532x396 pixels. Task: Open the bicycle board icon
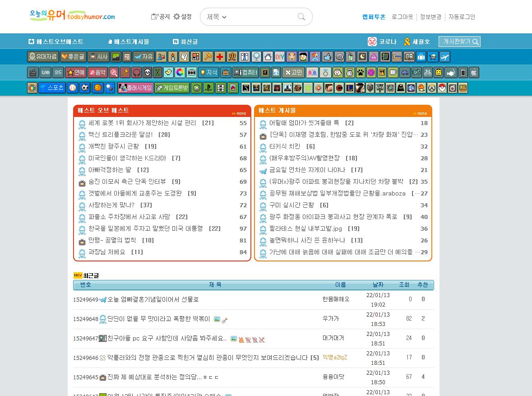(428, 72)
